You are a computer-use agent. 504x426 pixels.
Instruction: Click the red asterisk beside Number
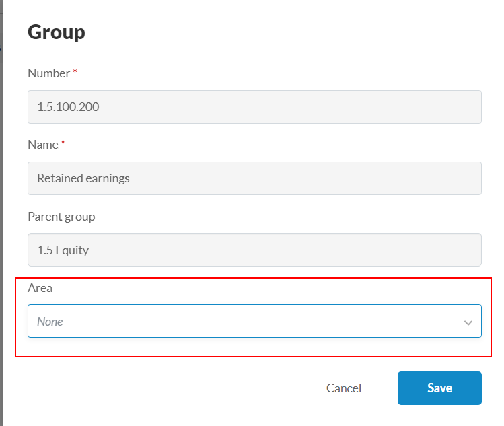pos(75,72)
